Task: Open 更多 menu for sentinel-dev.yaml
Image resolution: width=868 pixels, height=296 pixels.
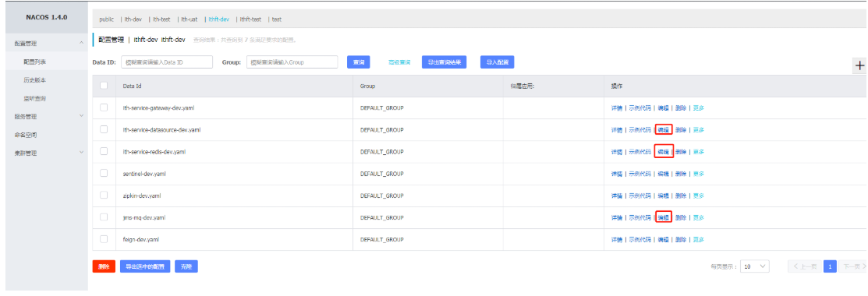Action: click(x=698, y=174)
